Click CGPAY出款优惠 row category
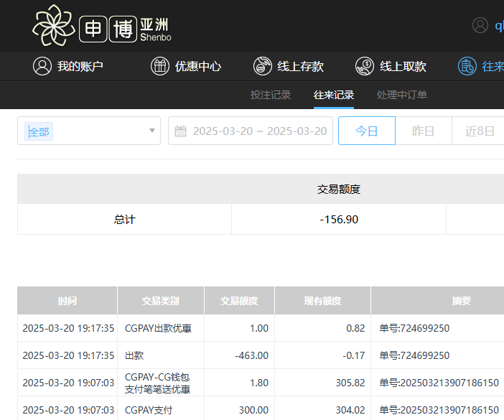 pos(158,328)
